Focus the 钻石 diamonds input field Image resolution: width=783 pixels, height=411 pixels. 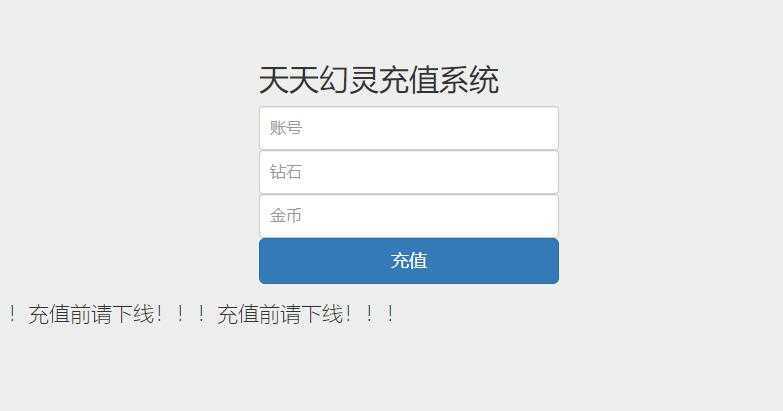point(408,172)
